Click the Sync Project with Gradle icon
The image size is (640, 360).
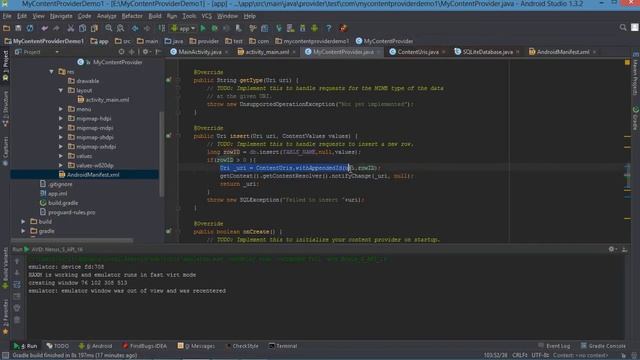click(279, 28)
